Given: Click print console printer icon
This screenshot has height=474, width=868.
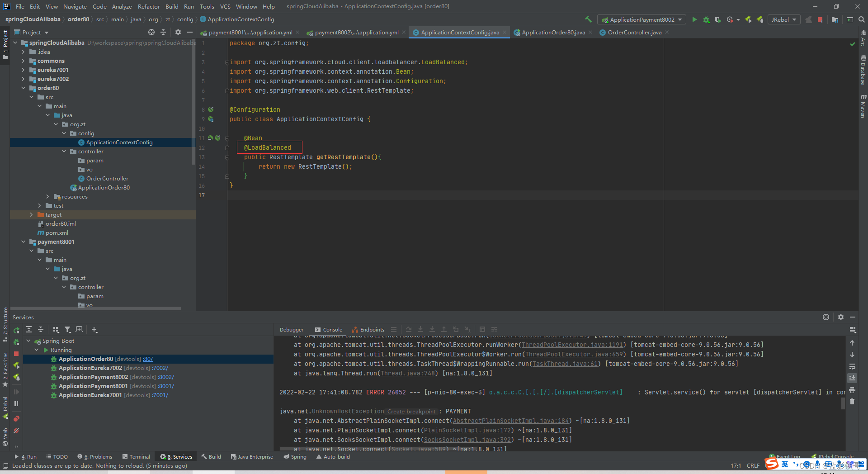Looking at the screenshot, I should 852,390.
